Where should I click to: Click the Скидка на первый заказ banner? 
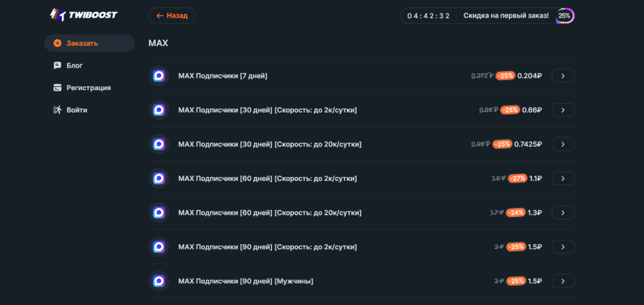click(505, 16)
